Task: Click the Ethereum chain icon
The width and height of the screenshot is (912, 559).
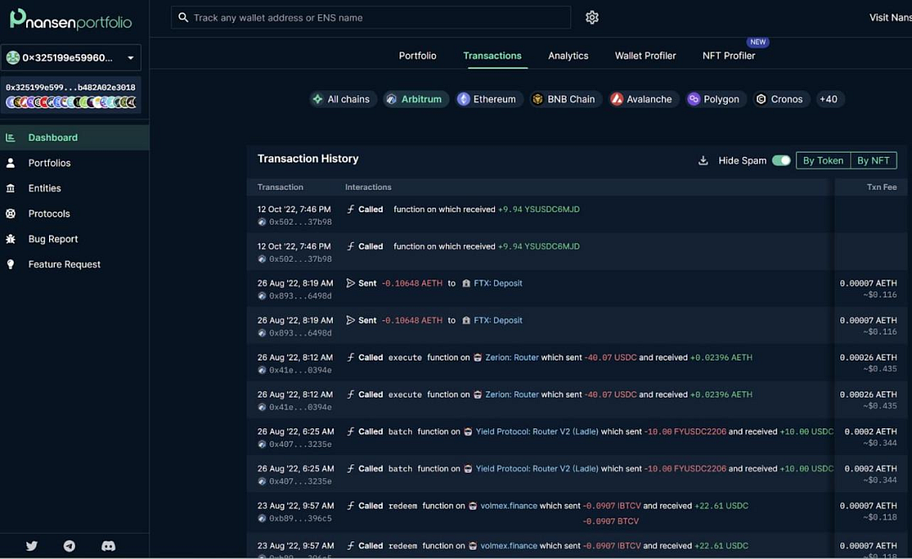Action: [x=464, y=99]
